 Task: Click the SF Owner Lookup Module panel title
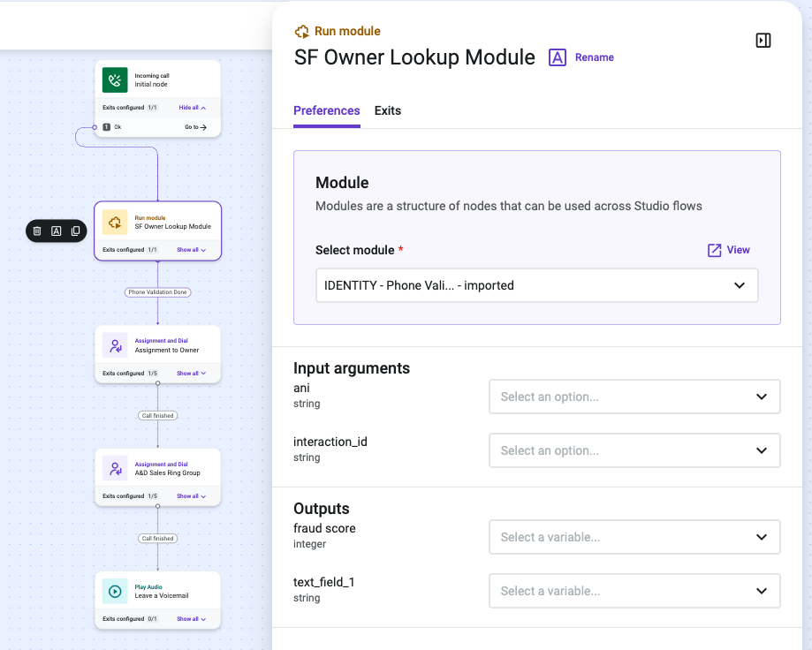(x=414, y=57)
